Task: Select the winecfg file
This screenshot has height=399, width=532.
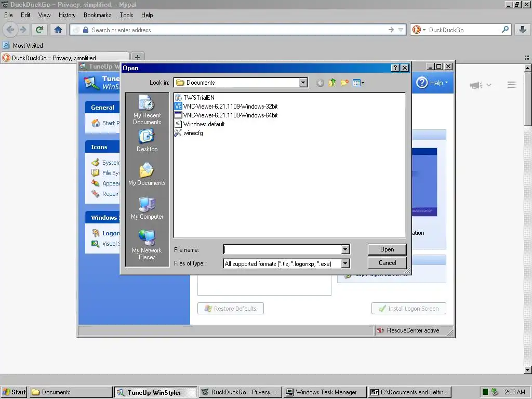Action: click(189, 132)
